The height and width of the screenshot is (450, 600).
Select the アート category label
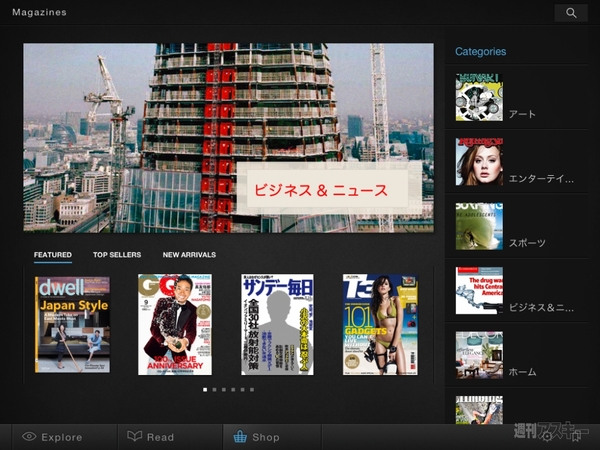(x=522, y=114)
